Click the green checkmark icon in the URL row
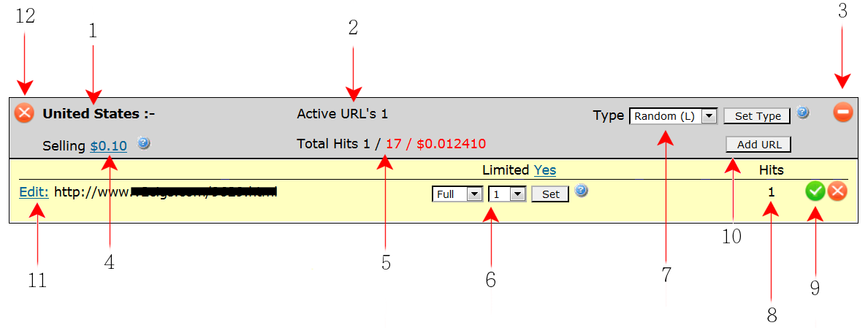Screen dimensions: 868x328 click(x=815, y=192)
